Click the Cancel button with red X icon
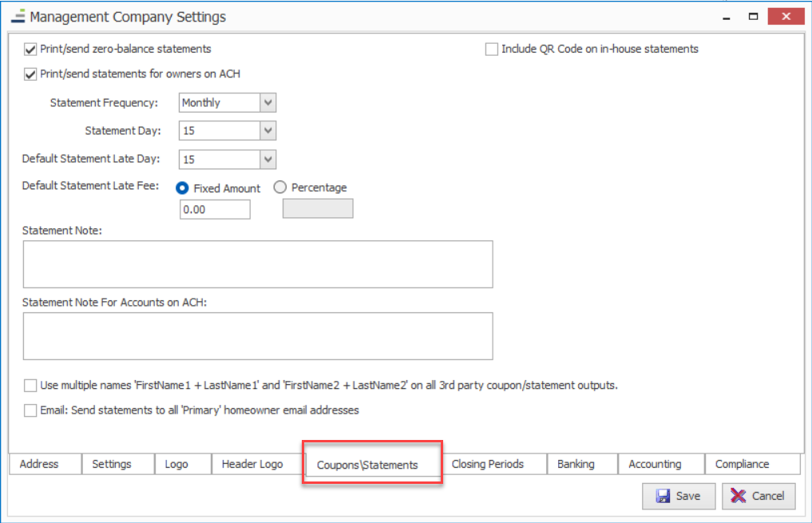Screen dimensions: 812x523 [x=758, y=496]
